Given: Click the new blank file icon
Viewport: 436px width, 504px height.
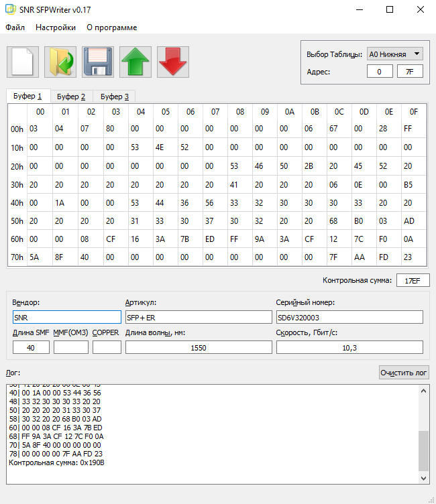Looking at the screenshot, I should pos(23,62).
